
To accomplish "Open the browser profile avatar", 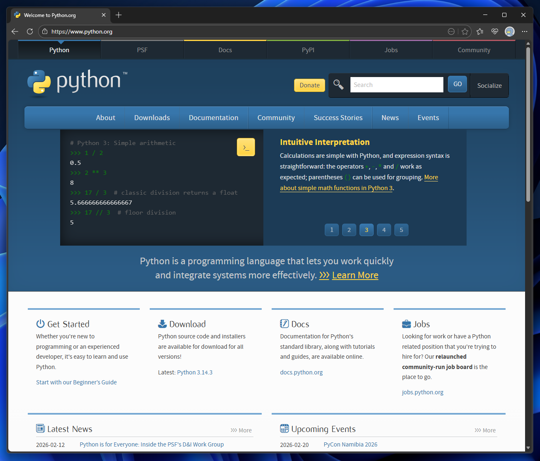I will [x=510, y=32].
